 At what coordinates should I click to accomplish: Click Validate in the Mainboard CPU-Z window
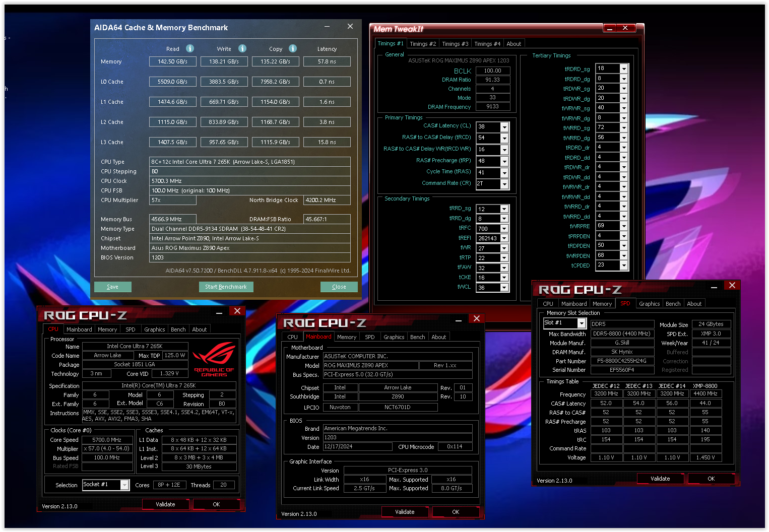click(x=405, y=512)
